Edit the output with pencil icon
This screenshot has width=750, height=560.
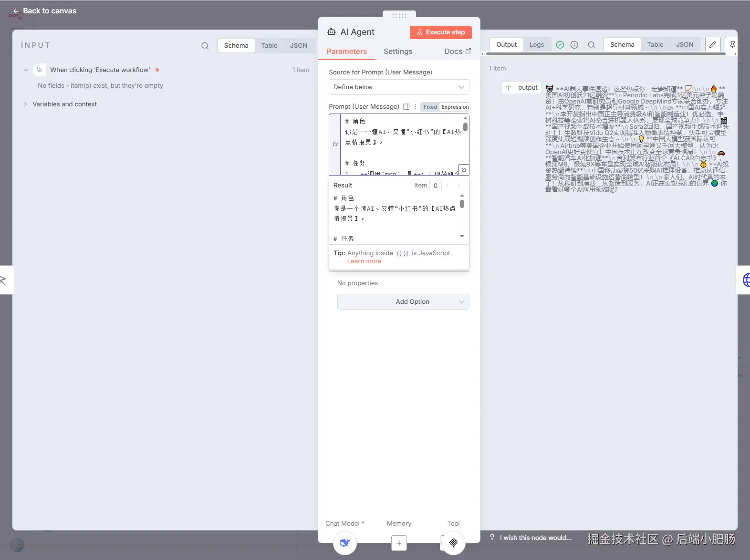pos(713,45)
